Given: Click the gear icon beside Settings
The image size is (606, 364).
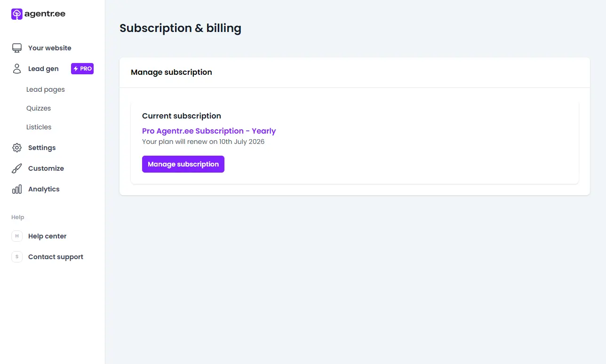Looking at the screenshot, I should (17, 148).
